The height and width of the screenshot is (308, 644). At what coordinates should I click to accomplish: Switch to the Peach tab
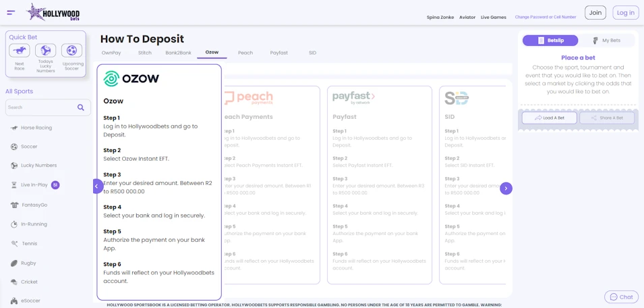tap(245, 53)
